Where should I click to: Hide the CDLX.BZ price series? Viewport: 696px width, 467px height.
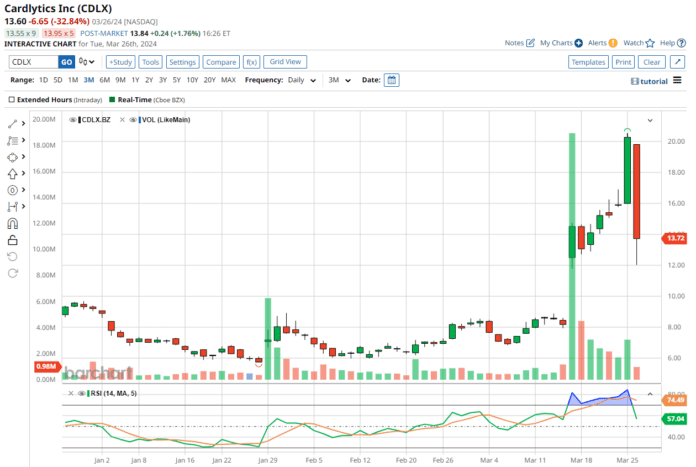(72, 119)
